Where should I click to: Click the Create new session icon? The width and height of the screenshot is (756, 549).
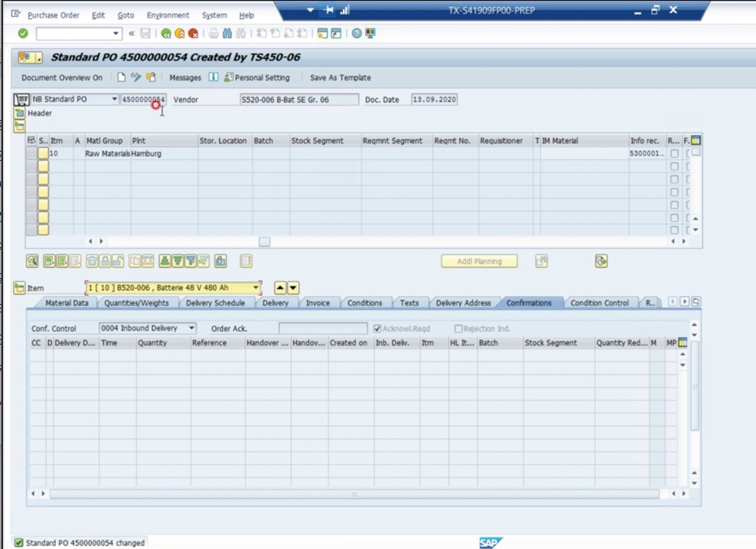[x=323, y=33]
